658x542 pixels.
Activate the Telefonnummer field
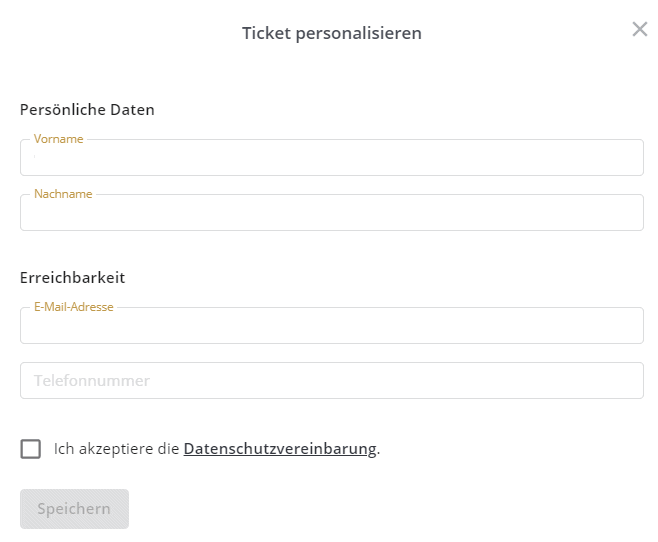(x=332, y=380)
